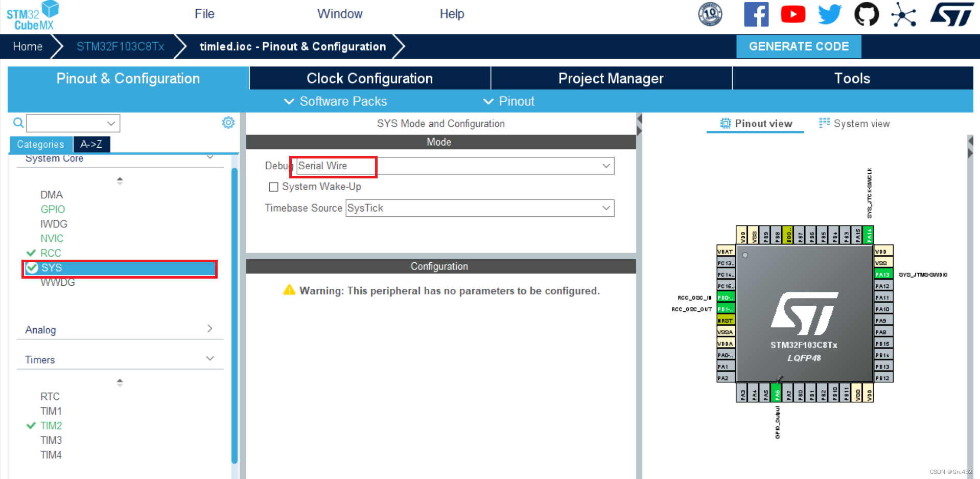The width and height of the screenshot is (980, 479).
Task: Click the left peripheral list scrollbar
Action: [x=235, y=315]
